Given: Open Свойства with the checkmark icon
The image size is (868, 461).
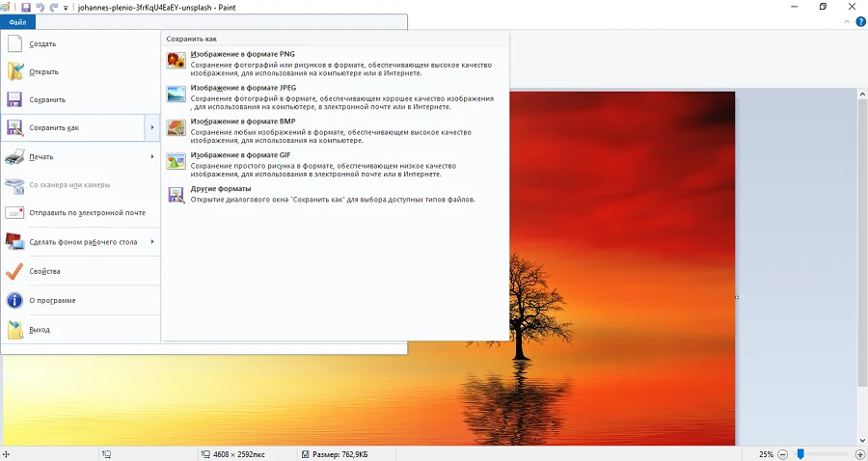Looking at the screenshot, I should pos(15,271).
